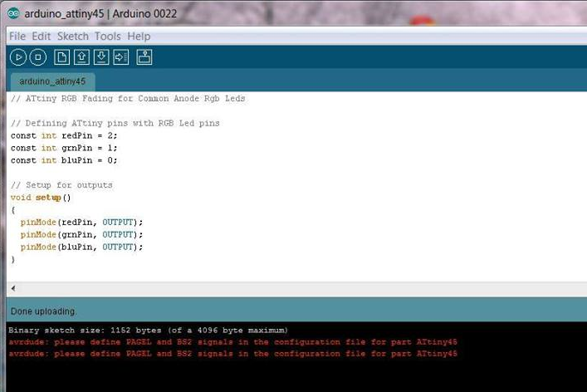Click comment 'Defining ATtiny pins with RGB Led pins'
This screenshot has height=392, width=587.
(x=115, y=123)
